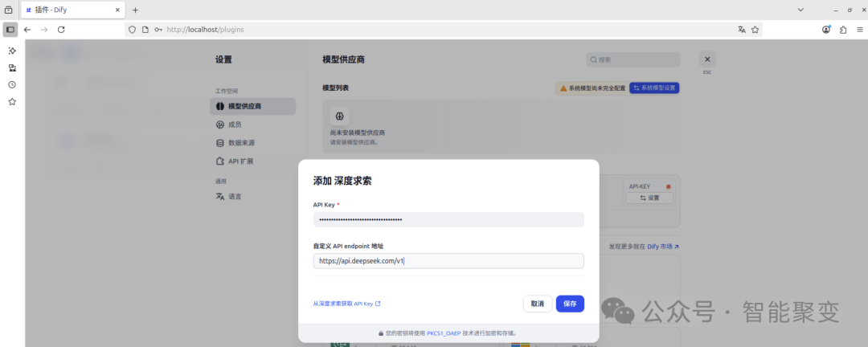Click the 模型列表 heading
868x347 pixels.
point(335,88)
